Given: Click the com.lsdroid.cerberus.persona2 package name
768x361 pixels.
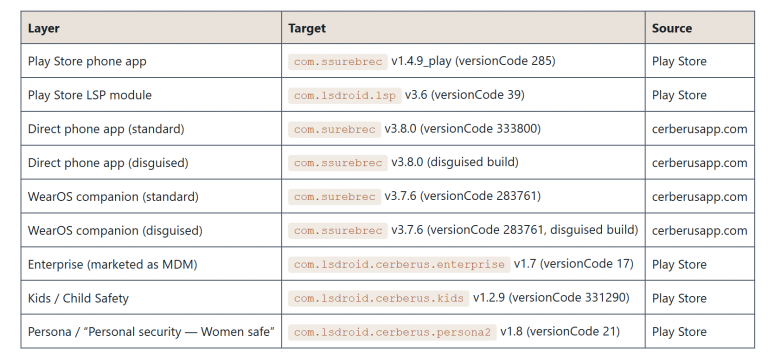Looking at the screenshot, I should tap(392, 332).
